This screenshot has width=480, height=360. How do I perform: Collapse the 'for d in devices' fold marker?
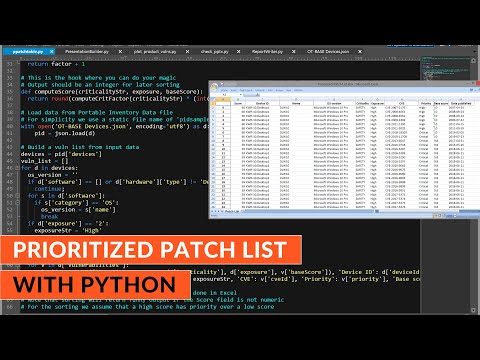tap(17, 168)
